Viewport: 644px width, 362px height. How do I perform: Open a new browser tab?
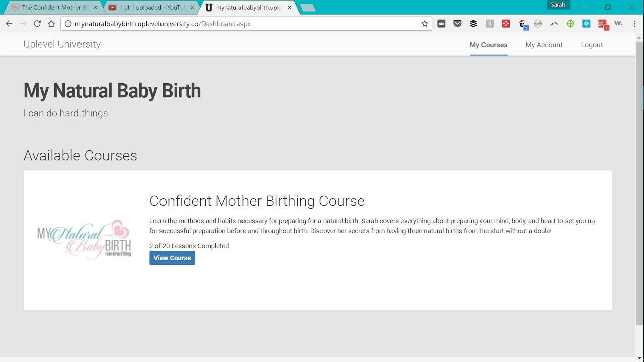pos(307,8)
